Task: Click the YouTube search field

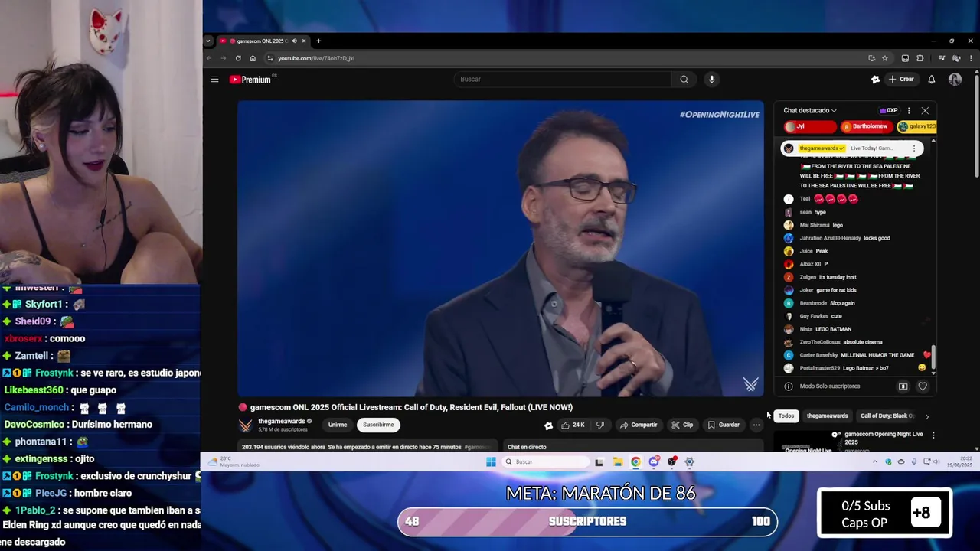Action: [x=564, y=80]
